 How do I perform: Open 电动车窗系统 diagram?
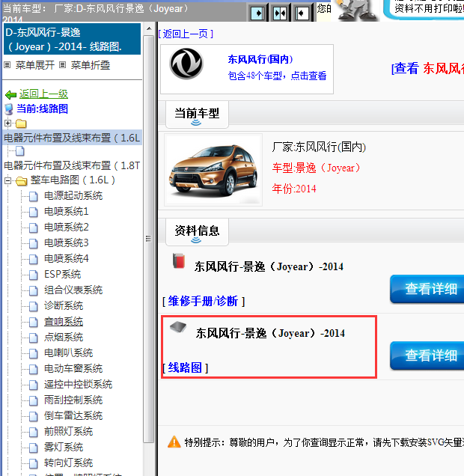(x=73, y=368)
